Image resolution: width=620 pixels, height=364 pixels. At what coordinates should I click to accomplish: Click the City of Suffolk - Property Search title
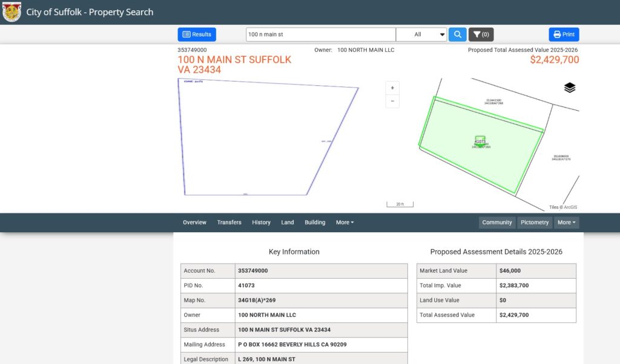[x=90, y=12]
